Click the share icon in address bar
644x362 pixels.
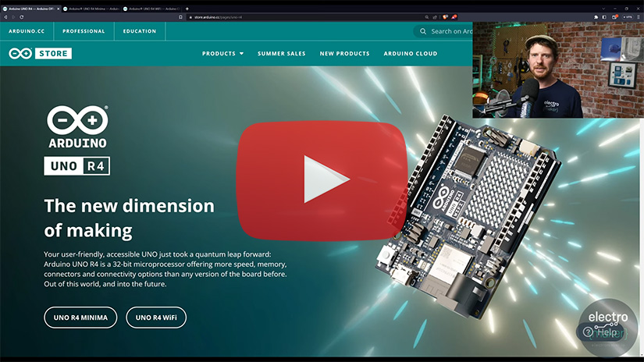tap(435, 17)
